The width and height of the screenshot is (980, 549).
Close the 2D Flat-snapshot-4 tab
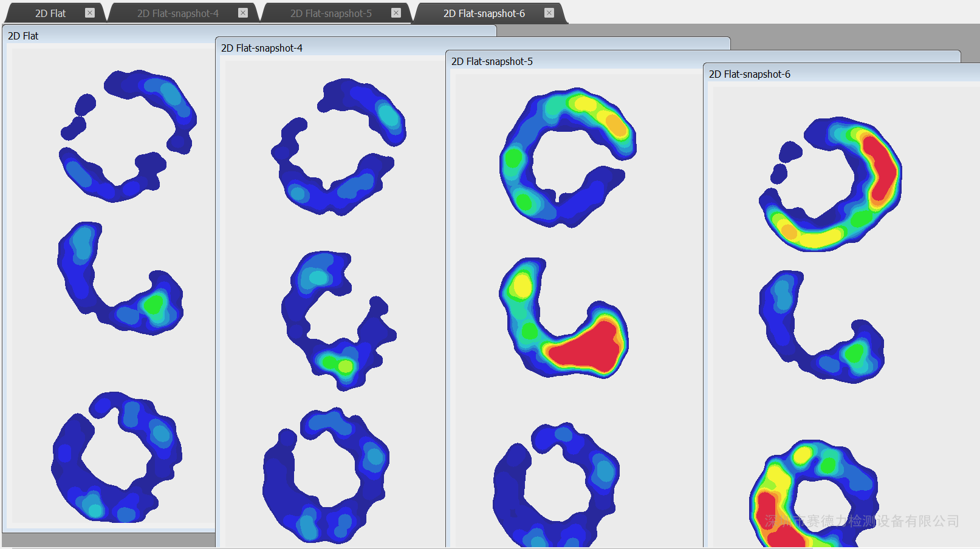pos(243,13)
